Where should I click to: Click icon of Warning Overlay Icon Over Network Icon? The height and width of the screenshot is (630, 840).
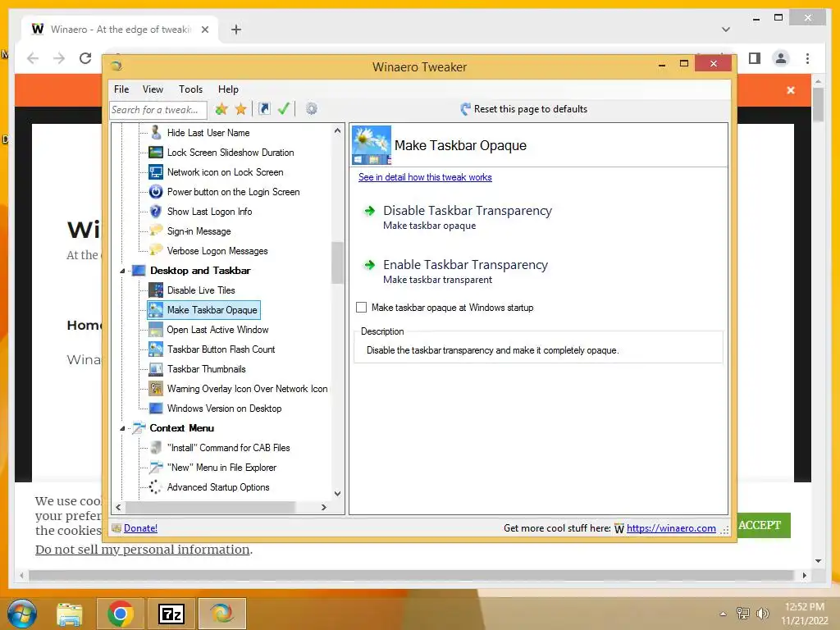tap(156, 388)
